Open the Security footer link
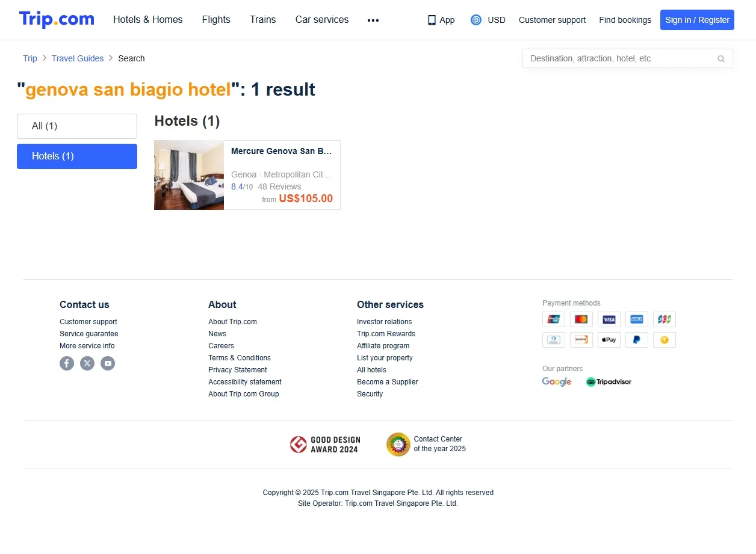This screenshot has width=756, height=554. pyautogui.click(x=370, y=394)
